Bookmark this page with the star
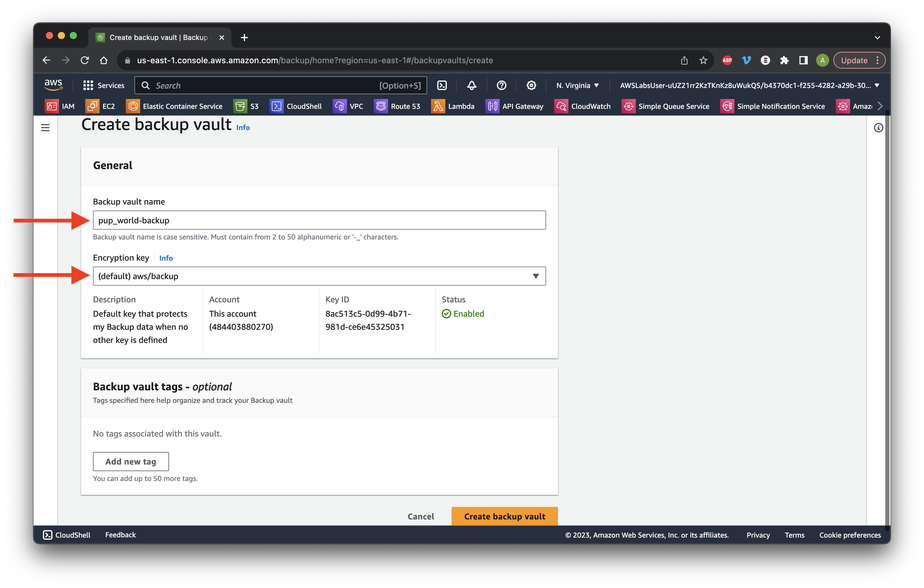The image size is (924, 588). pos(703,60)
